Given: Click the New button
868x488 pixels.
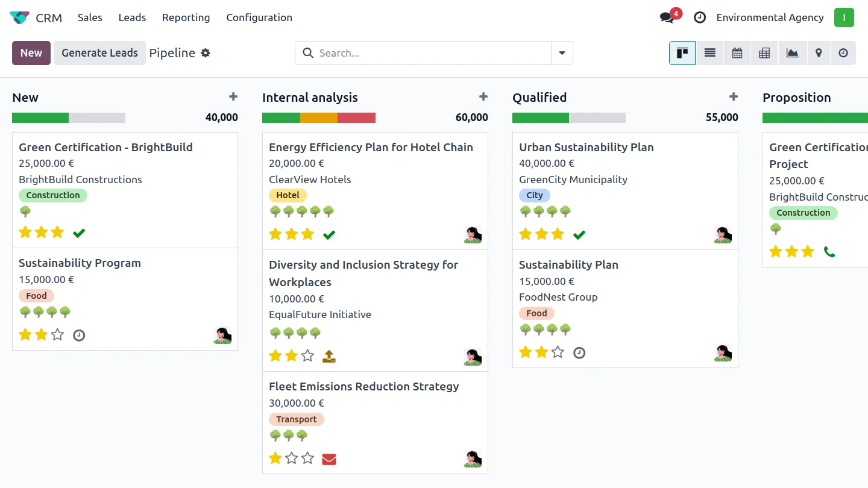Looking at the screenshot, I should point(31,53).
